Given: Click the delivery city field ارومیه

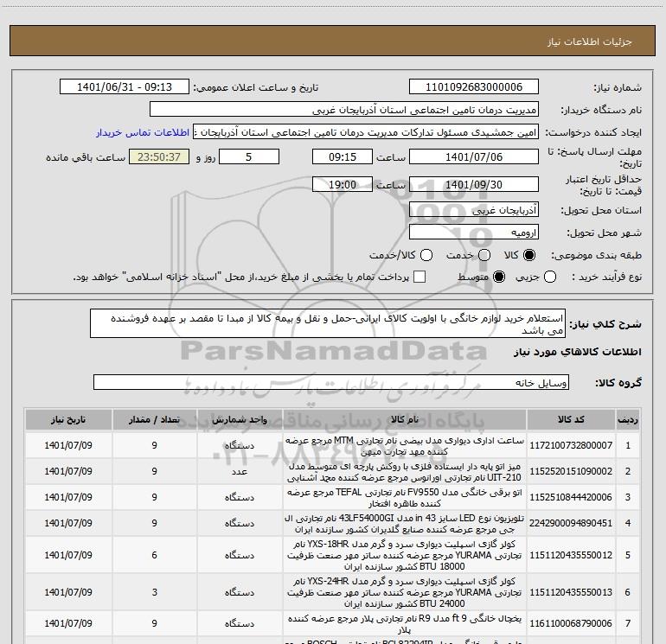Looking at the screenshot, I should coord(474,233).
